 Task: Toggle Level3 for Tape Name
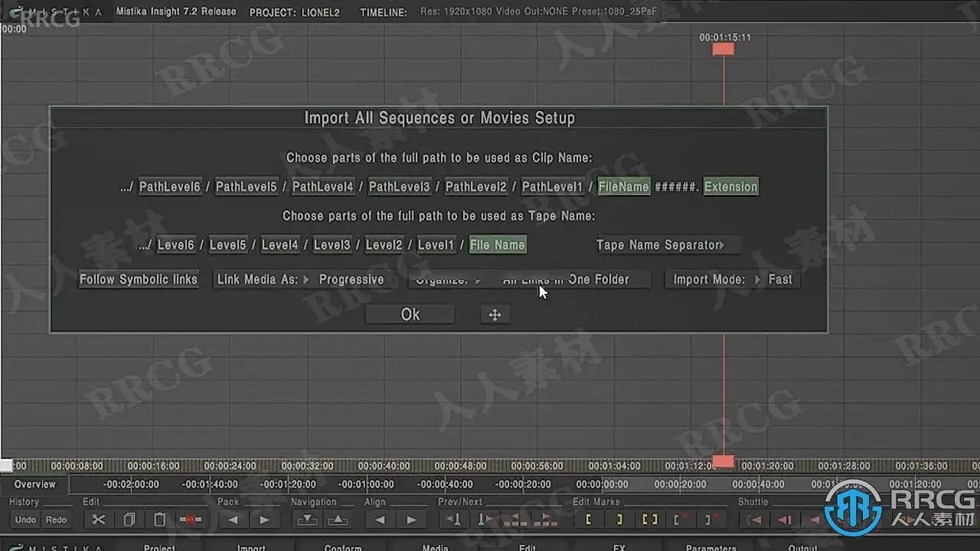click(332, 245)
